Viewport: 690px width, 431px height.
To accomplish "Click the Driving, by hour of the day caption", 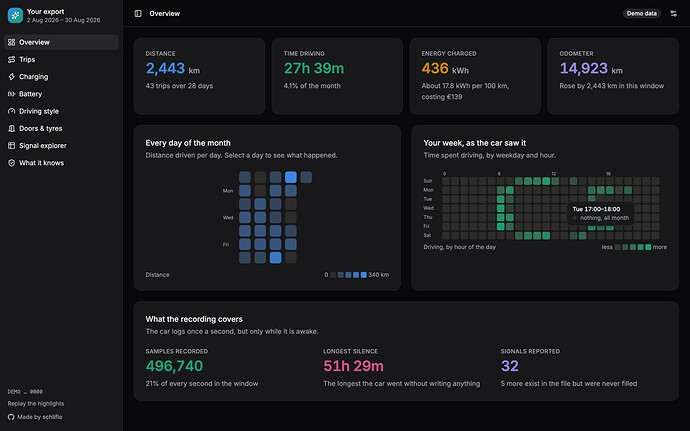I will (x=459, y=247).
